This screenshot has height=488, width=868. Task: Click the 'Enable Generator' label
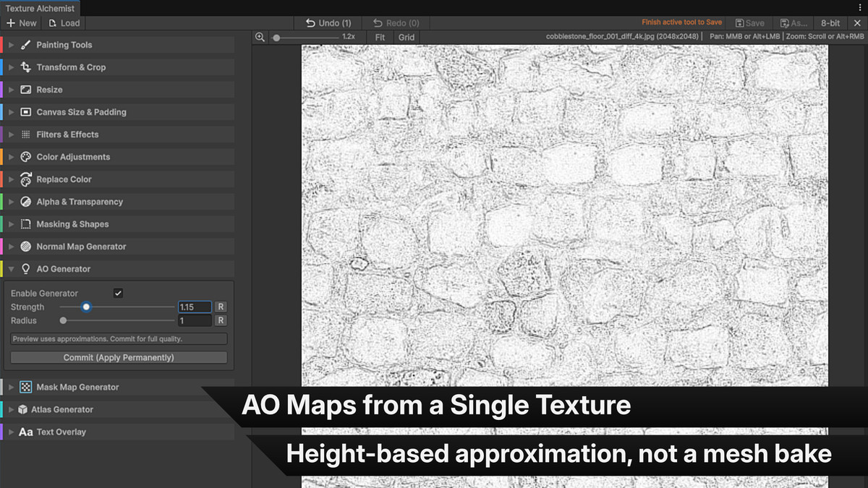coord(44,293)
